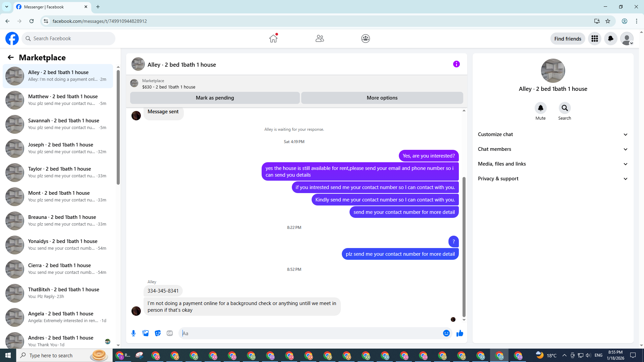Open the GIF picker icon
The width and height of the screenshot is (644, 362).
170,333
